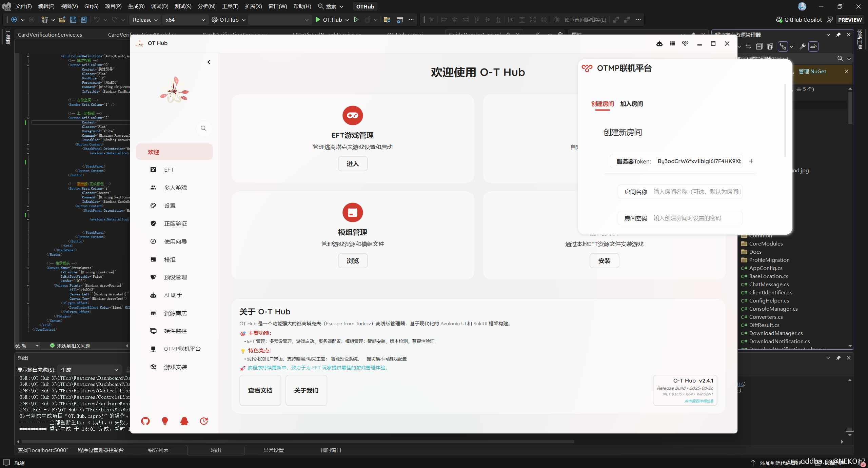
Task: Open the Visual Studio account avatar
Action: coord(802,6)
